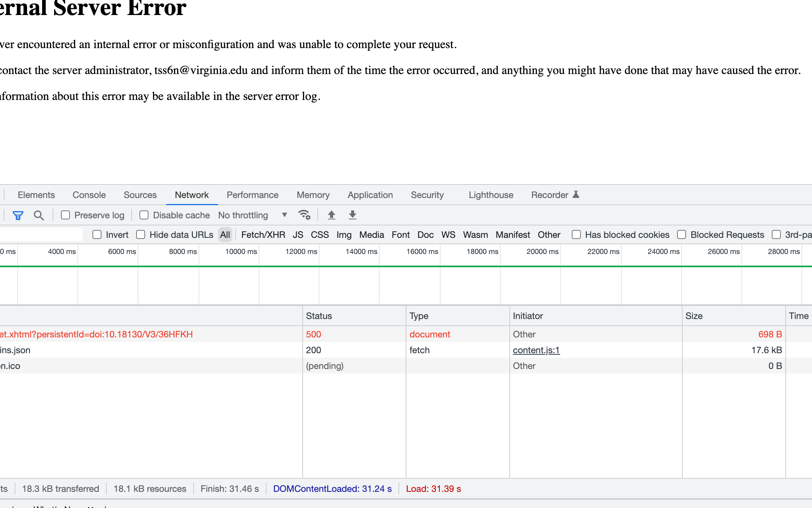Open network conditions wifi gear icon
The height and width of the screenshot is (508, 812).
tap(304, 215)
